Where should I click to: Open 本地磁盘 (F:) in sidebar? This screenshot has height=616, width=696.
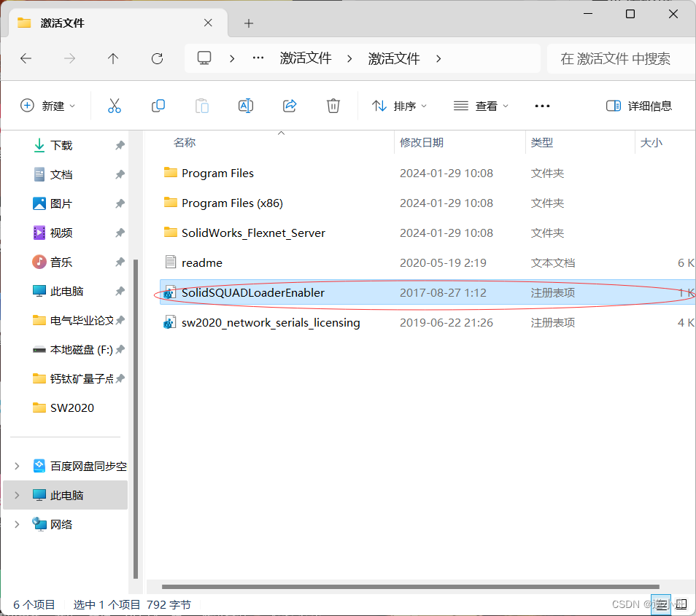[73, 349]
